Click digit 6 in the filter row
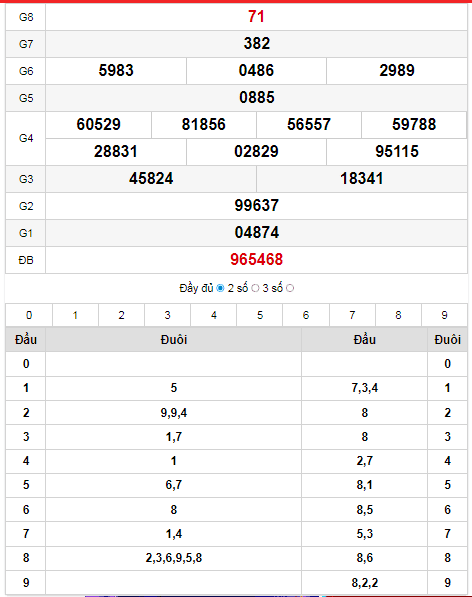The image size is (472, 597). click(x=306, y=315)
